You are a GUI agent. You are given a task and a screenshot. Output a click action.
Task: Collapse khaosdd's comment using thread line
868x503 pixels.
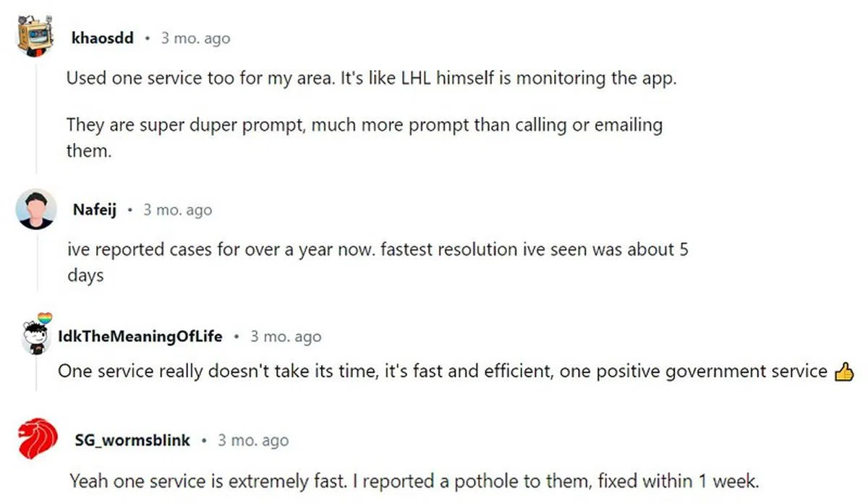click(36, 116)
